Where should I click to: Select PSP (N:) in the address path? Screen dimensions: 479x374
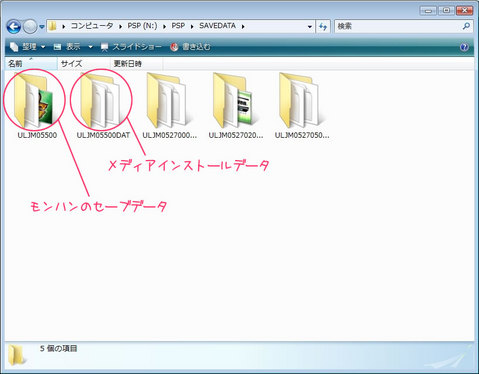142,26
